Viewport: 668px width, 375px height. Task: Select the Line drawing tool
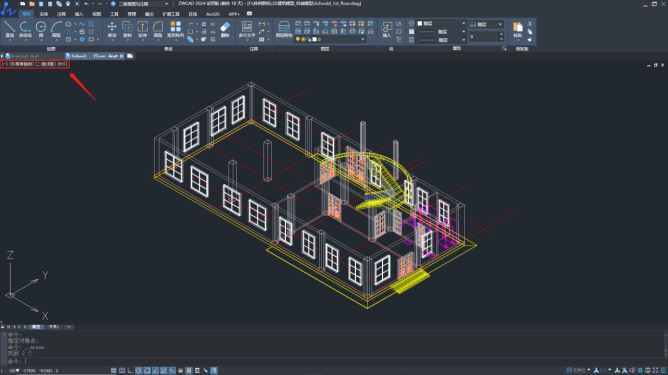pyautogui.click(x=9, y=29)
